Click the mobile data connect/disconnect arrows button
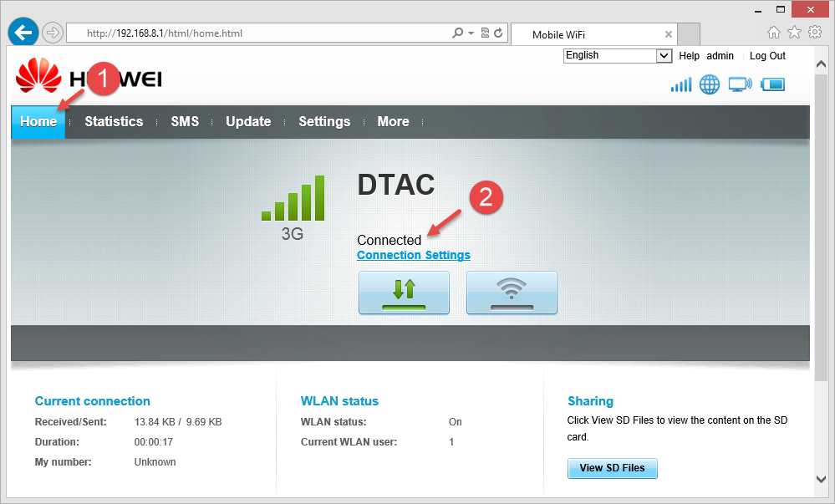 tap(404, 292)
